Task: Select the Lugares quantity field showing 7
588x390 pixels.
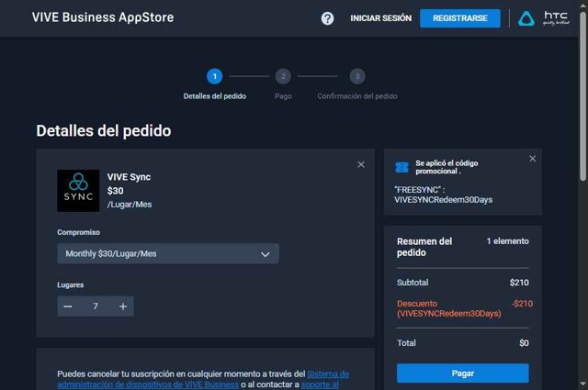Action: pos(96,306)
